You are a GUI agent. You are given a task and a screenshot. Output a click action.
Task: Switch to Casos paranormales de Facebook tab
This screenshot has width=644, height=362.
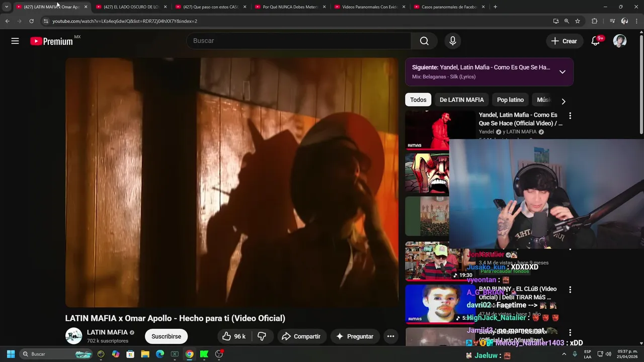[449, 7]
